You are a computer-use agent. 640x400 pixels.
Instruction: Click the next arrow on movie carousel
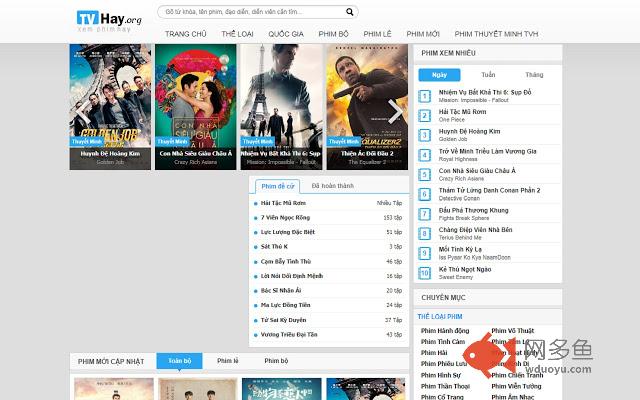coord(395,112)
